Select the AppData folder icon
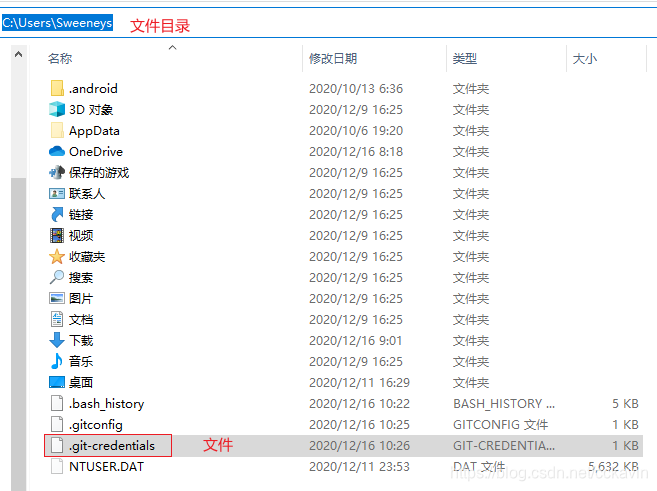 (57, 130)
